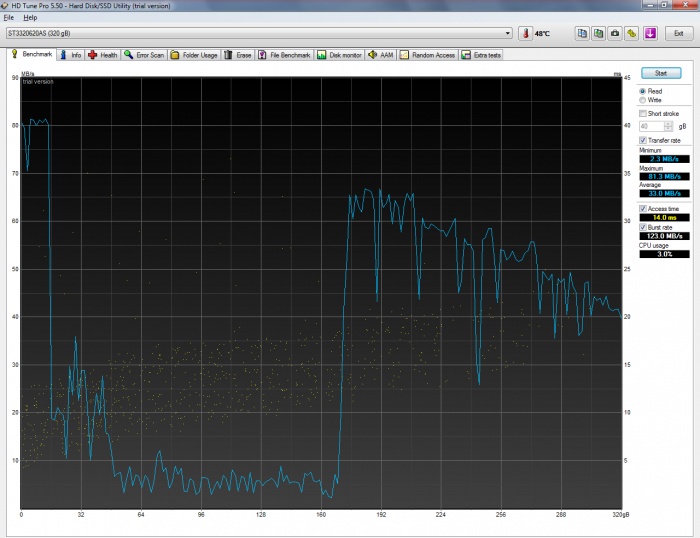Click the Minimum 2.3 MB/s value
This screenshot has height=538, width=700.
664,159
